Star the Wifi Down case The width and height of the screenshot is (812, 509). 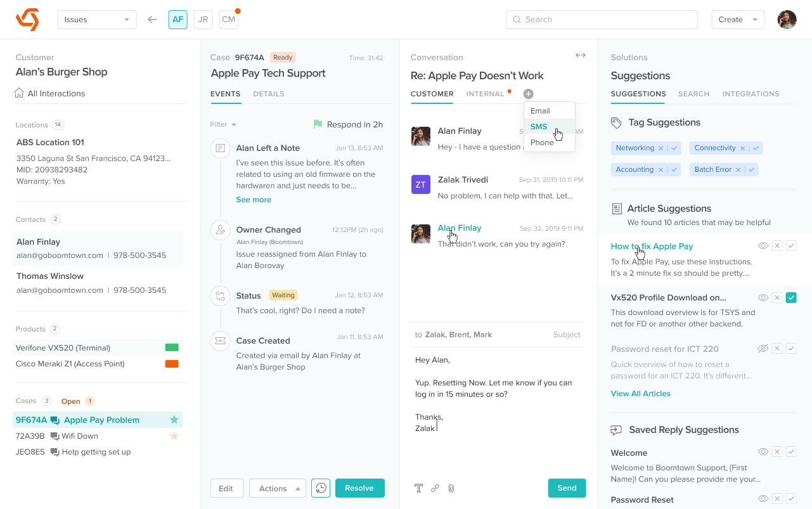click(174, 436)
